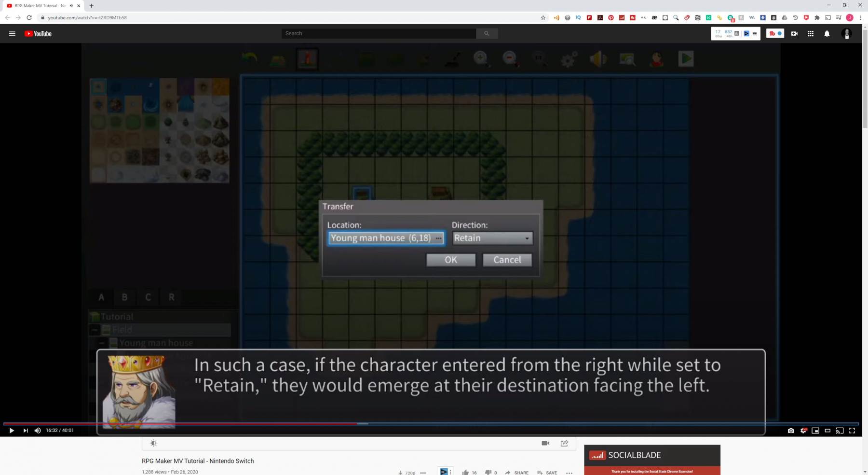Take a video screenshot with camera icon

point(791,431)
